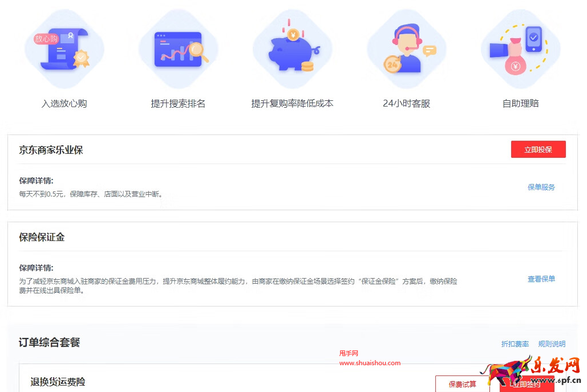Viewport: 587px width, 392px height.
Task: Click the 入选放心购 label text
Action: point(64,104)
